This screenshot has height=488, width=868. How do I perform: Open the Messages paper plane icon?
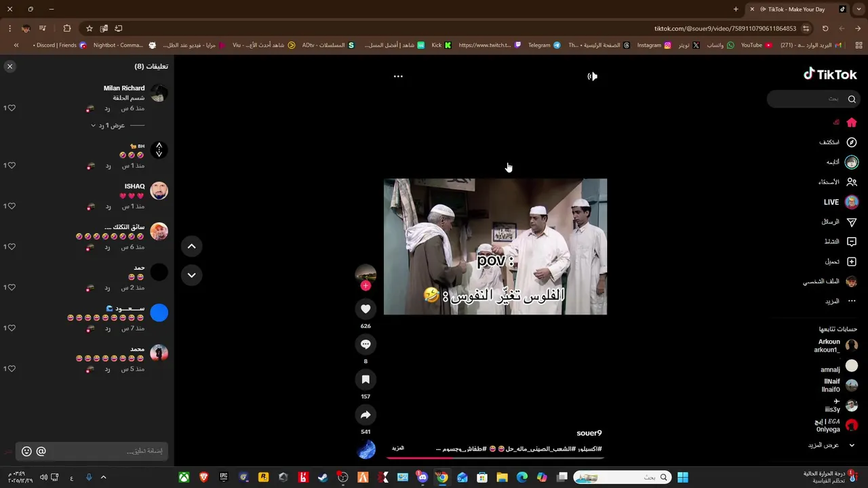point(852,222)
